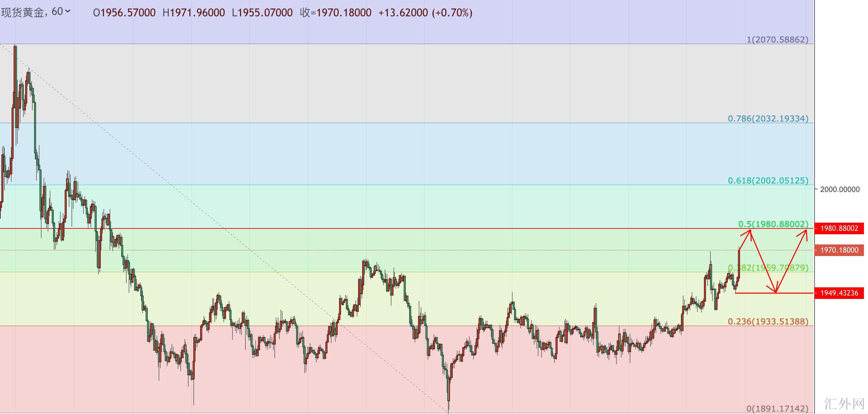Viewport: 868px width, 414px height.
Task: Click the red 1980.88002 price axis tag
Action: (x=839, y=228)
